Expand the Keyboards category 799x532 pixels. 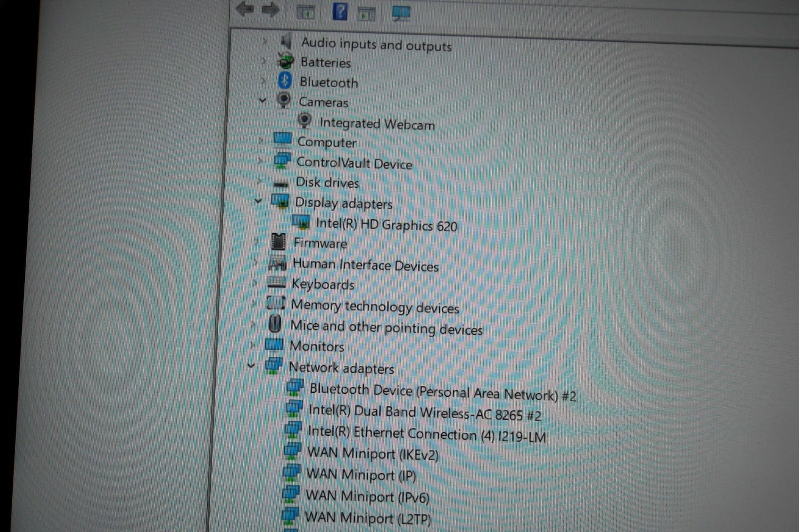click(255, 282)
